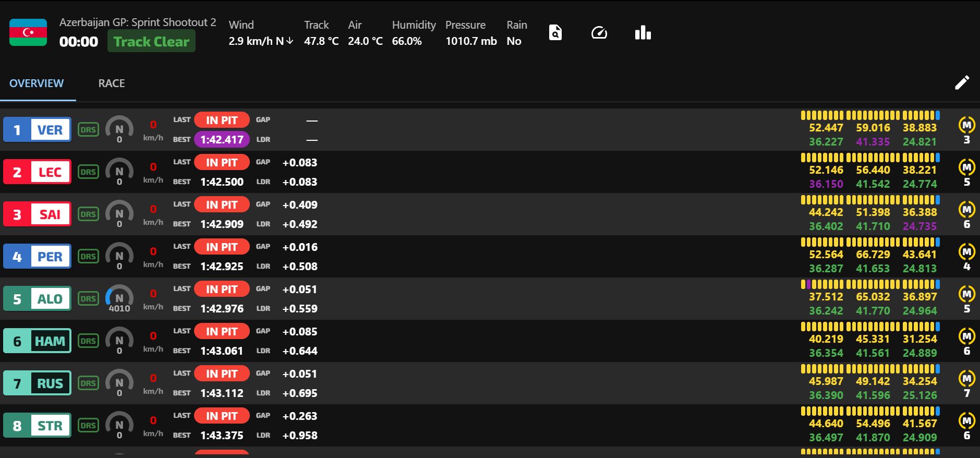Click STR's IN PIT last lap badge
The width and height of the screenshot is (980, 458).
[x=222, y=416]
